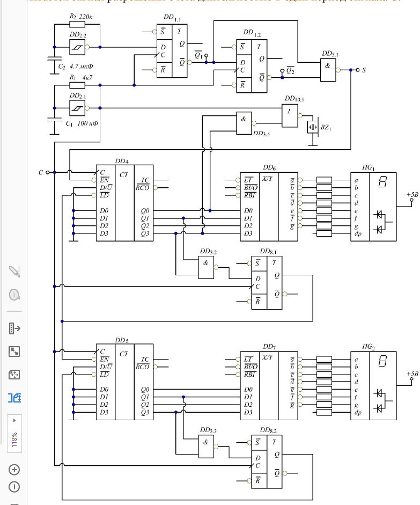Click the S output terminal label

click(364, 70)
